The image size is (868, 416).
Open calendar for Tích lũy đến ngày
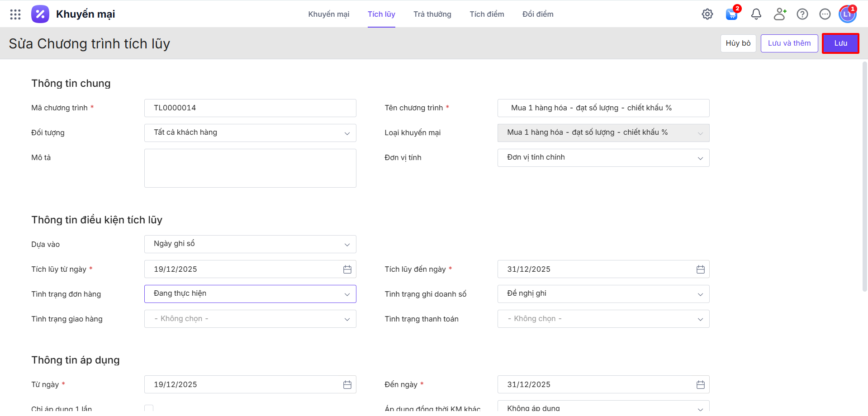[700, 269]
